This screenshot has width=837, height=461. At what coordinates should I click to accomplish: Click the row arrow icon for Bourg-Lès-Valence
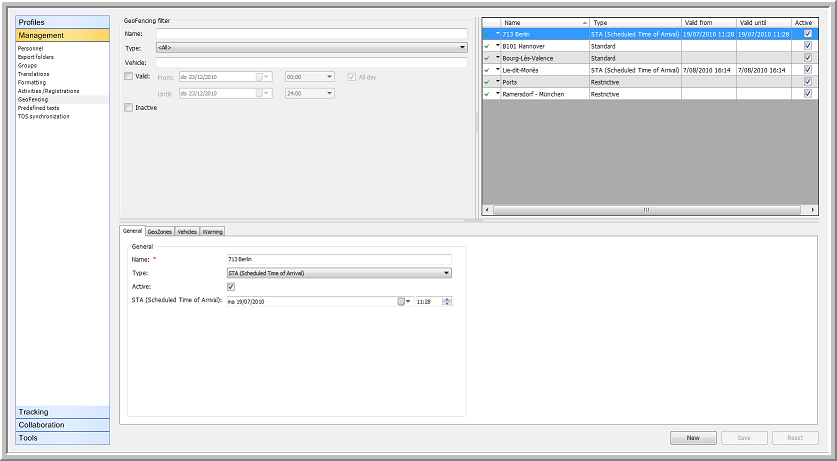[x=496, y=58]
